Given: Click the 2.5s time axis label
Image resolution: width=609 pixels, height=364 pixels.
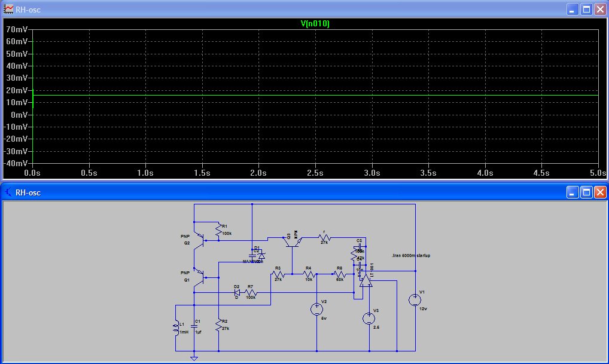Looking at the screenshot, I should [x=315, y=173].
